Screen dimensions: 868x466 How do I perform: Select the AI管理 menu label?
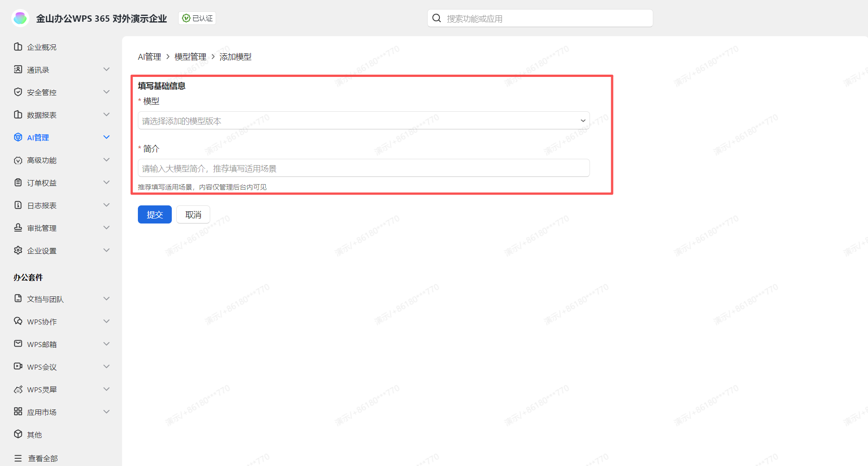tap(38, 138)
